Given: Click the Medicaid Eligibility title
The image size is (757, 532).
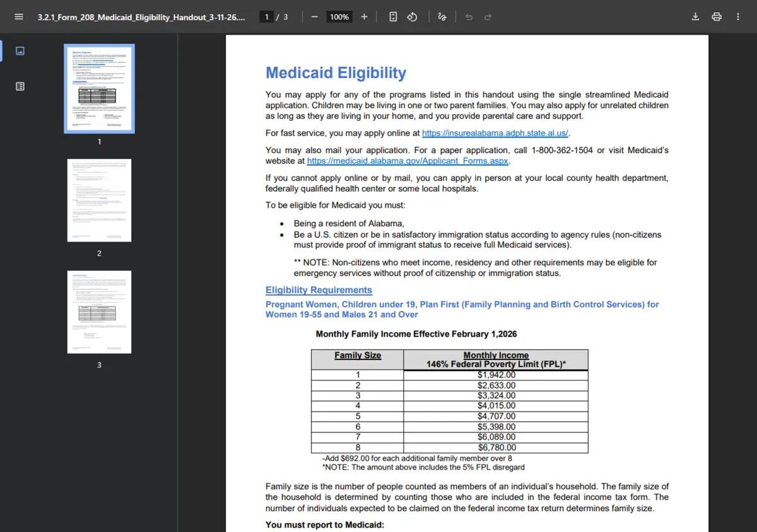Looking at the screenshot, I should pos(336,72).
